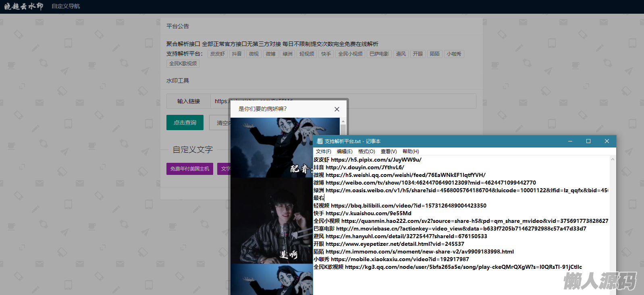The width and height of the screenshot is (644, 295).
Task: Minimize the 支持解析平台.txt Notepad window
Action: coord(570,141)
